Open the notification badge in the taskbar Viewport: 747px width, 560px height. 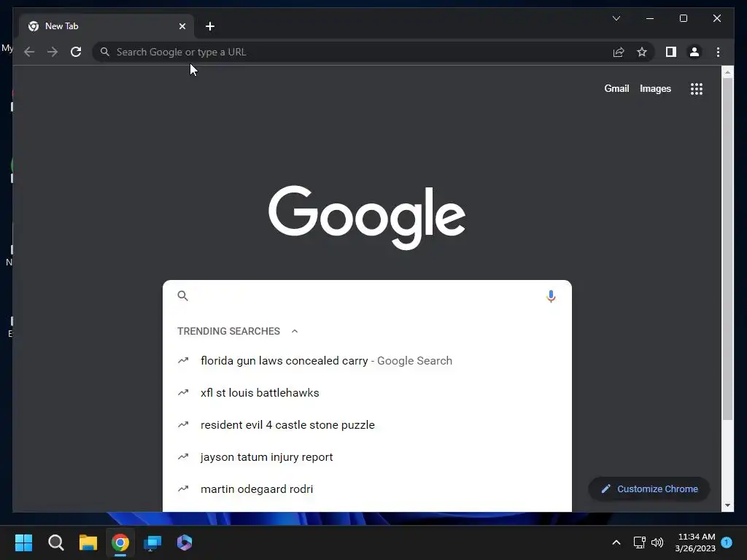(727, 542)
